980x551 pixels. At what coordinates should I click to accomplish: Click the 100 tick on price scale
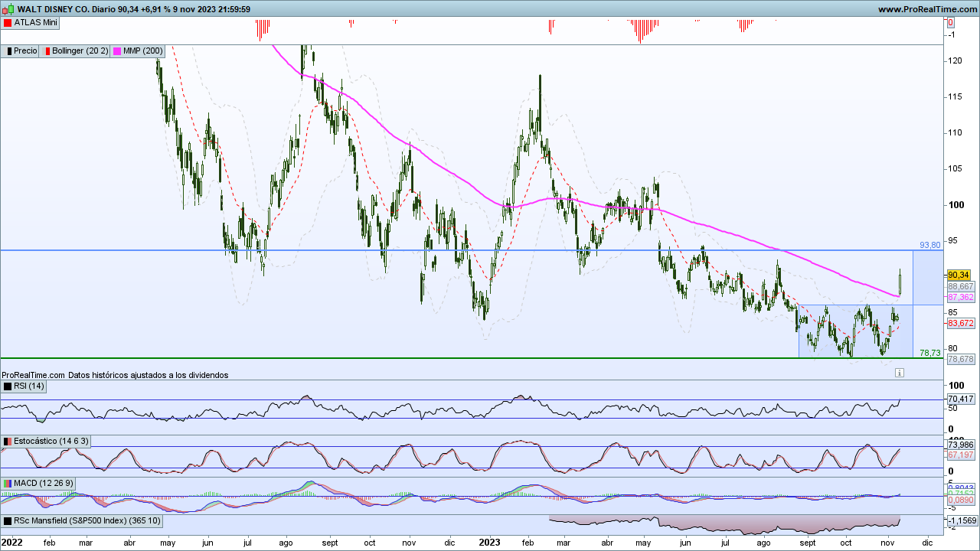click(956, 204)
